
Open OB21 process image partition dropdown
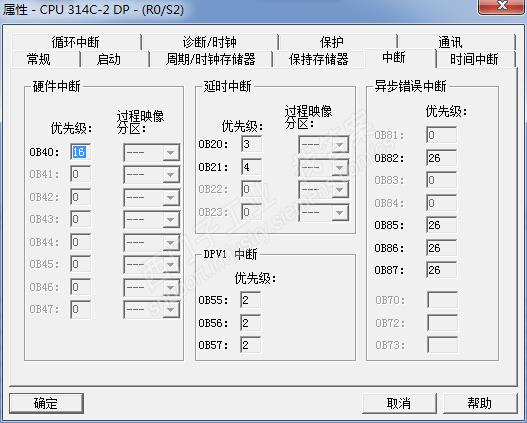tap(324, 167)
